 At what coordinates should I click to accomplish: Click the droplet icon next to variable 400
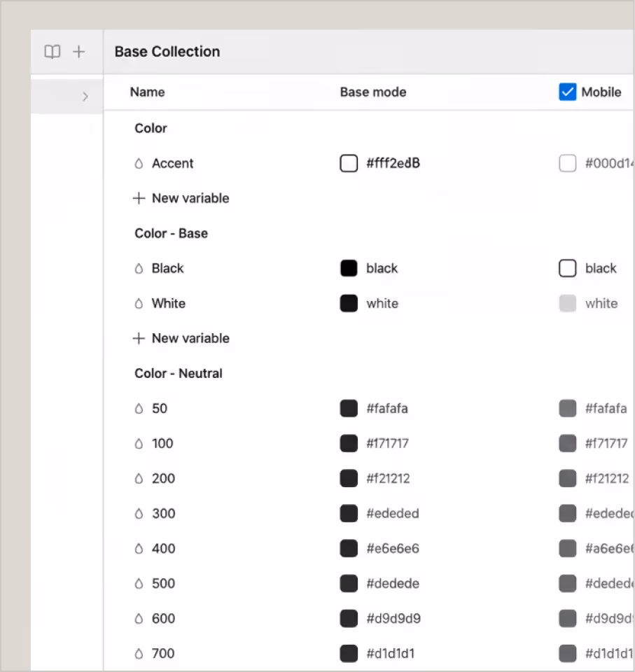(138, 548)
